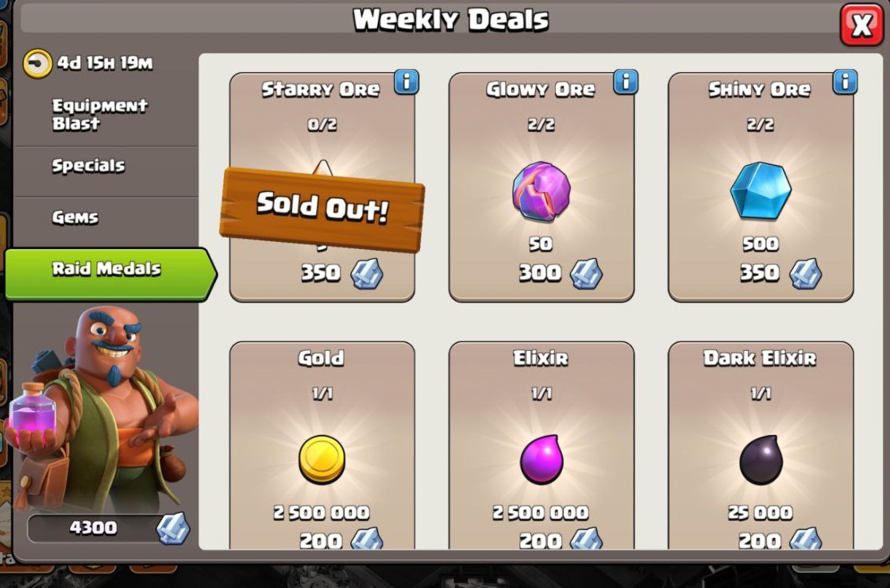The height and width of the screenshot is (588, 890).
Task: Click raid medal icon beside 4300 balance
Action: tap(173, 528)
